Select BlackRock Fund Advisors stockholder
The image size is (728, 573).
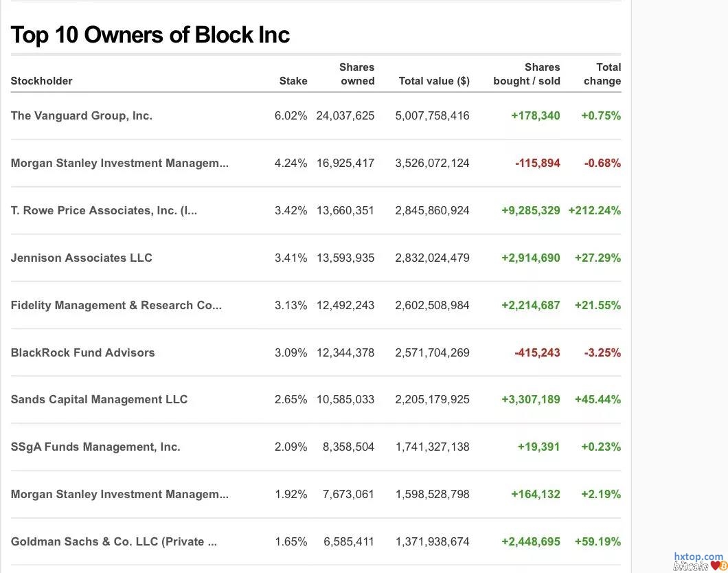click(82, 352)
